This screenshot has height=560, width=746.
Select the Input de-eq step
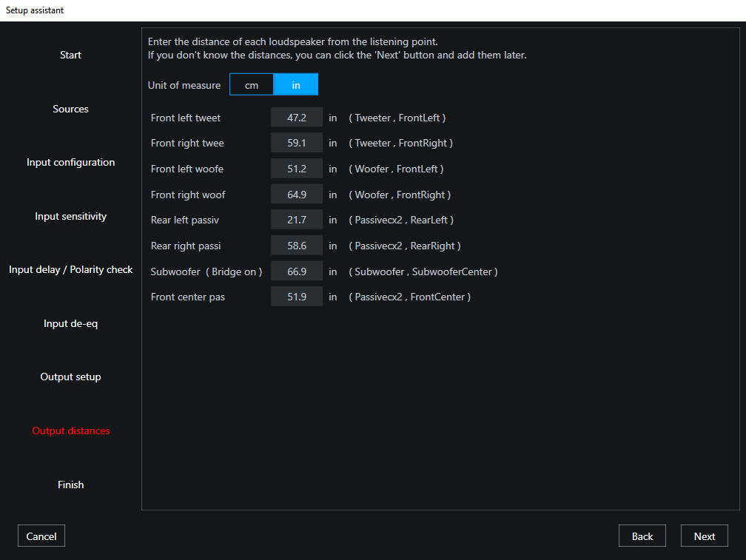70,323
